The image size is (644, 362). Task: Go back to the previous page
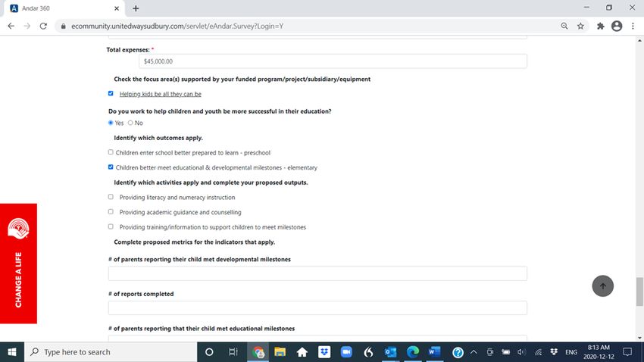pyautogui.click(x=11, y=26)
